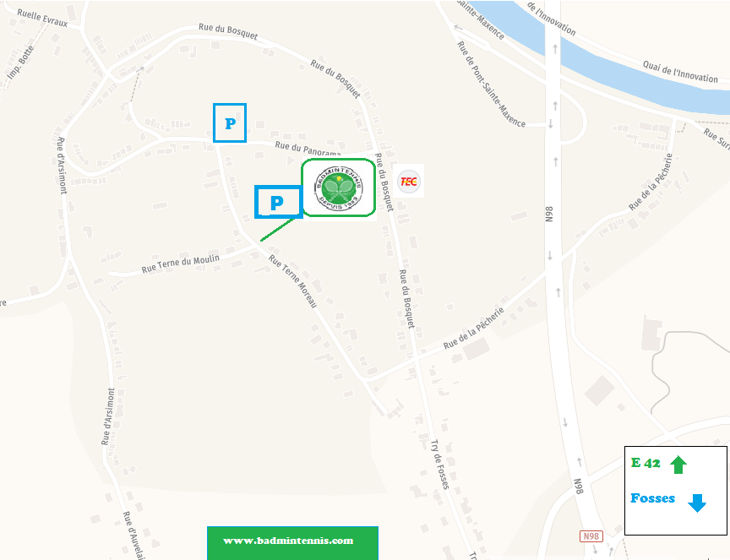Click the blue Fosses down arrow
Viewport: 730px width, 560px height.
pos(697,503)
